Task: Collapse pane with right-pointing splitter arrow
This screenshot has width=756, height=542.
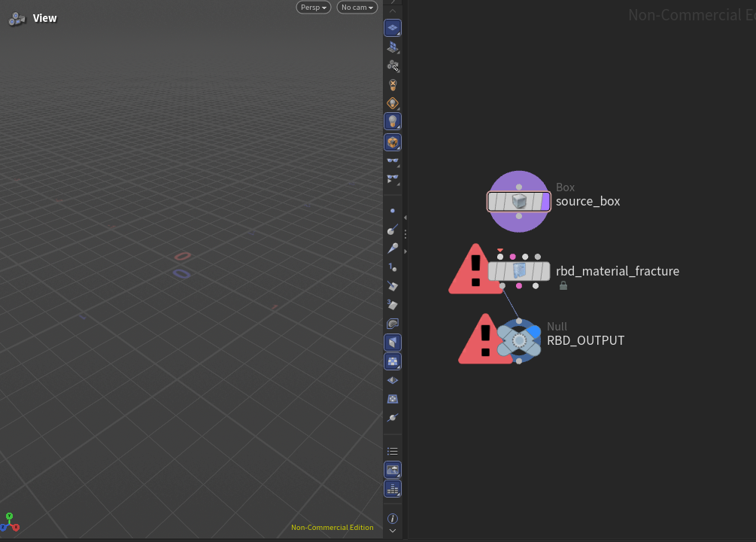Action: coord(405,251)
